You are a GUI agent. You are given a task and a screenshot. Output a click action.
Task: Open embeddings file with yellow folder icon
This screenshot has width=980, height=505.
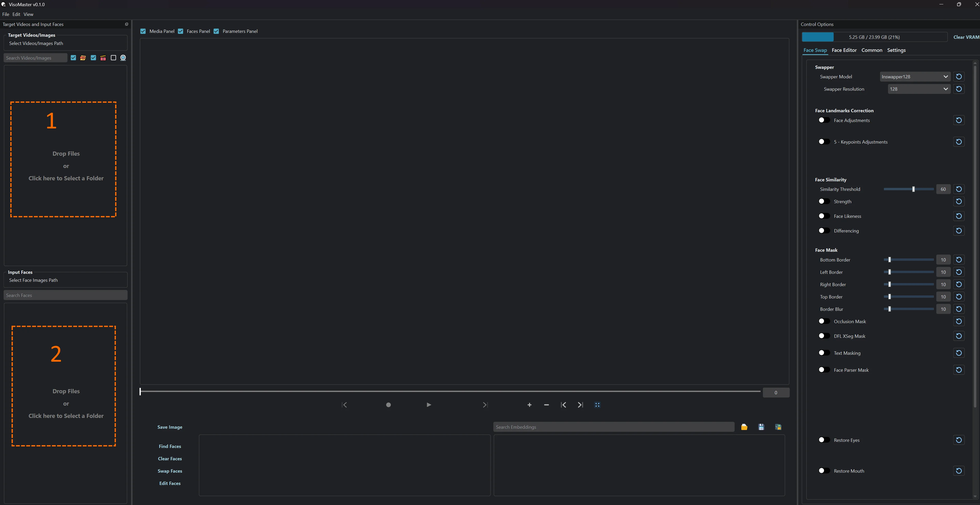click(x=744, y=427)
